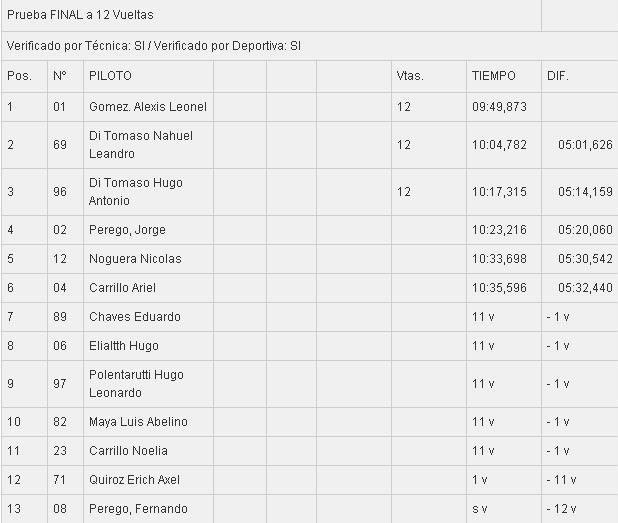Click winning time 09:49,873
The height and width of the screenshot is (523, 618).
[x=499, y=107]
